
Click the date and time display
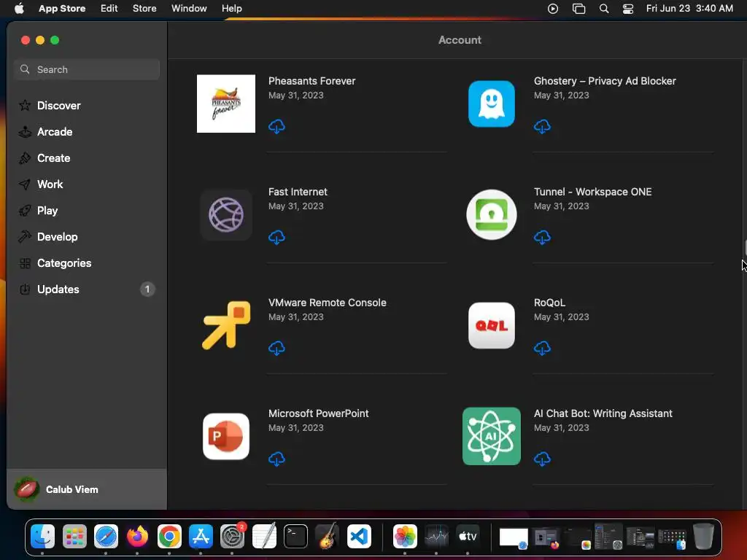tap(689, 9)
